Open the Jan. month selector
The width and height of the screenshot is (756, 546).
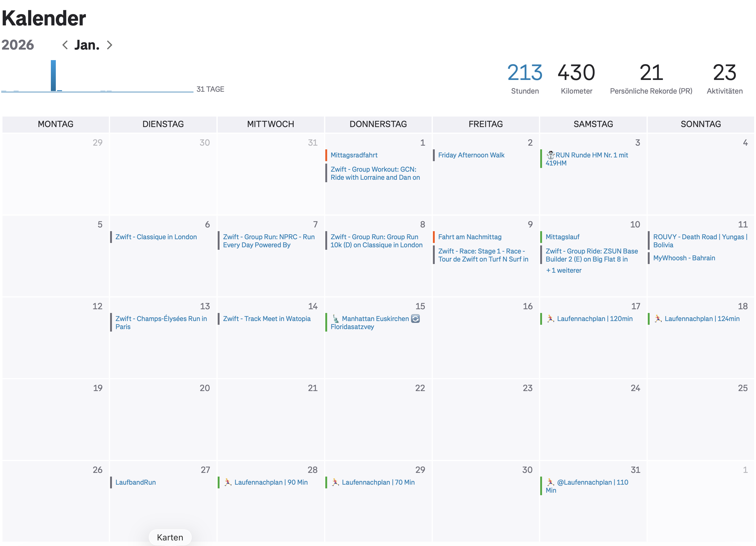87,45
